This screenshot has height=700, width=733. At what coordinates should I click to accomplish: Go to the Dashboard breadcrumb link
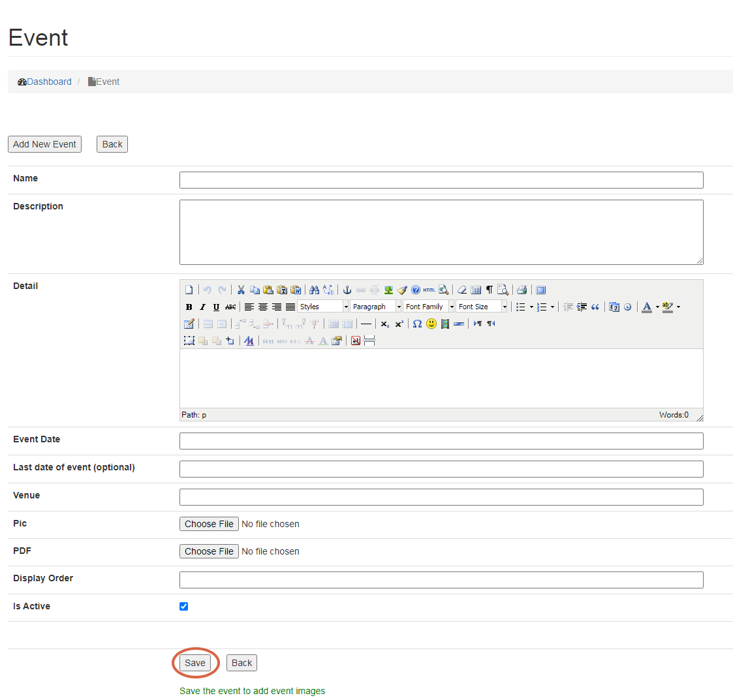pyautogui.click(x=49, y=82)
